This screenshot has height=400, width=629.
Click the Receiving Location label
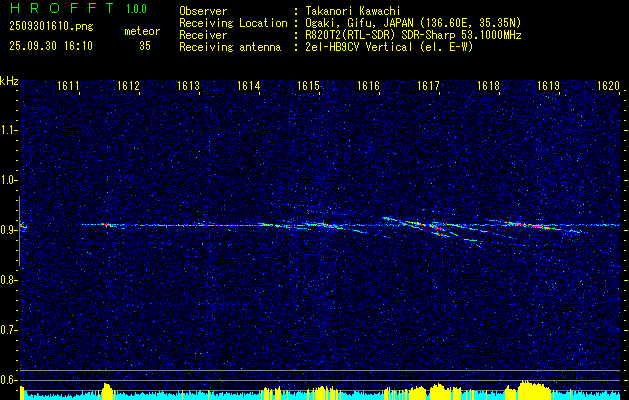coord(233,23)
